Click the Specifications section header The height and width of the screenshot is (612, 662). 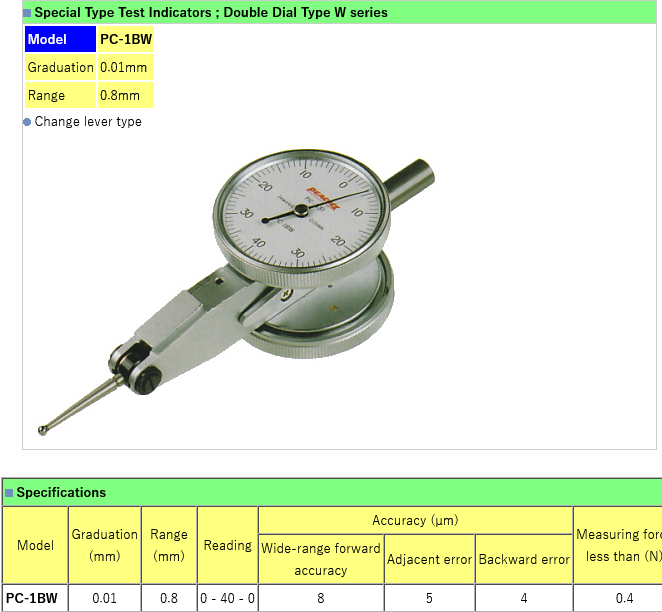click(62, 493)
